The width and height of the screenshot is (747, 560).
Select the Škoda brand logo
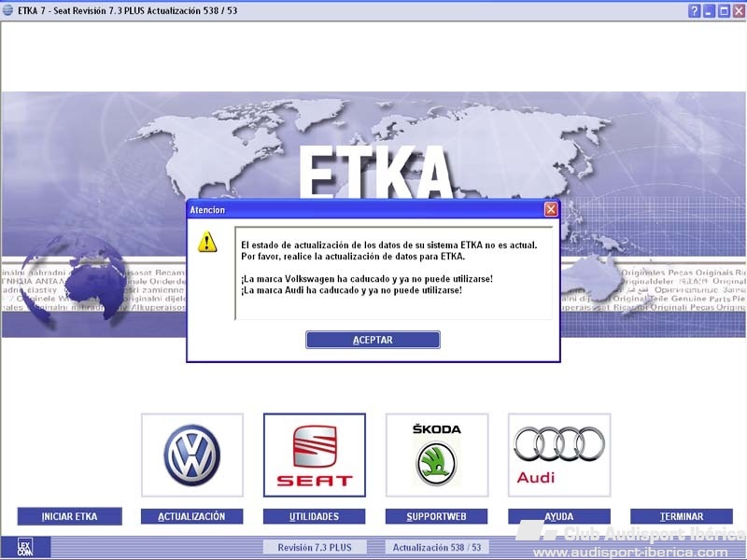point(437,455)
